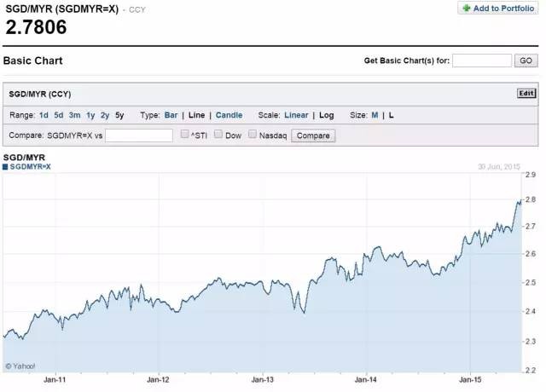Switch chart type to Candle
Viewport: 546px width, 392px height.
click(x=229, y=115)
